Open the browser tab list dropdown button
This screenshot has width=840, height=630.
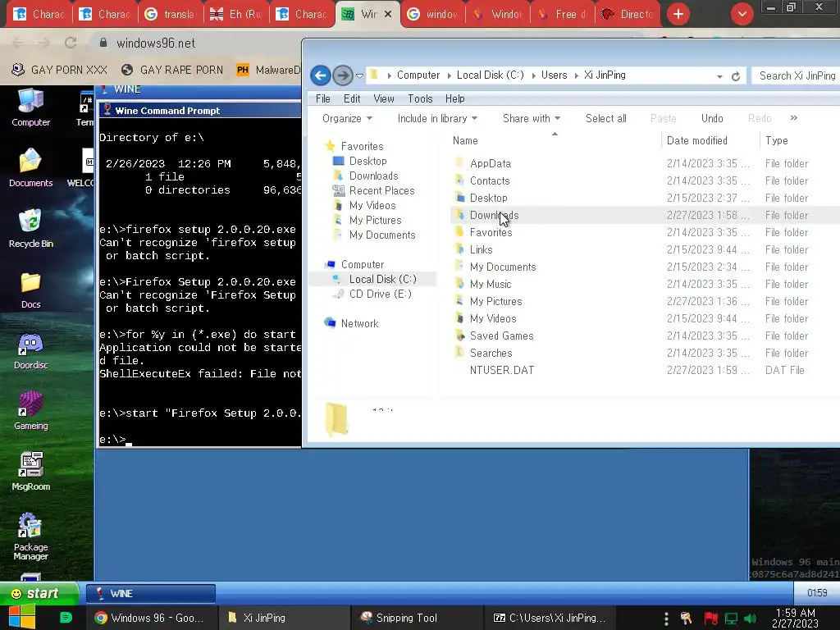click(x=742, y=14)
